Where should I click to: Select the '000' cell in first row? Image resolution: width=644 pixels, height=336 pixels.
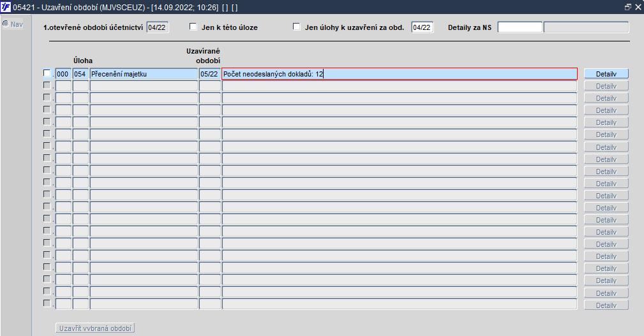click(x=63, y=74)
